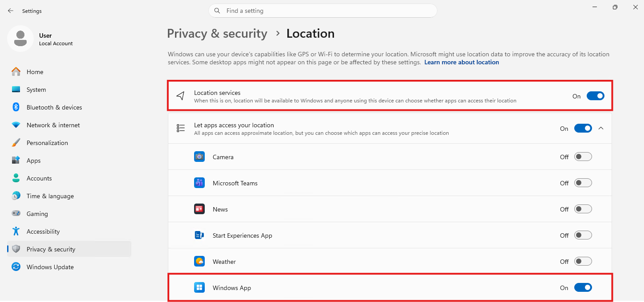Click the Find a setting search box
Image resolution: width=644 pixels, height=302 pixels.
tap(323, 11)
